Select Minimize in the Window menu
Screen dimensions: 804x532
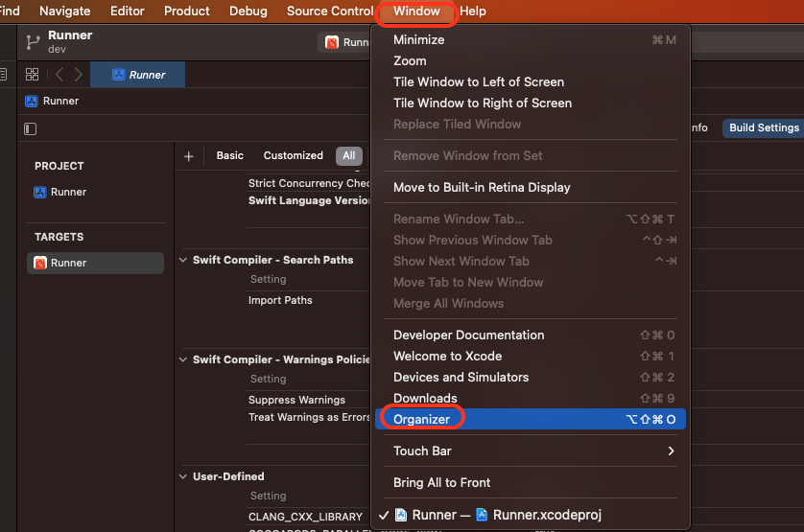tap(531, 40)
